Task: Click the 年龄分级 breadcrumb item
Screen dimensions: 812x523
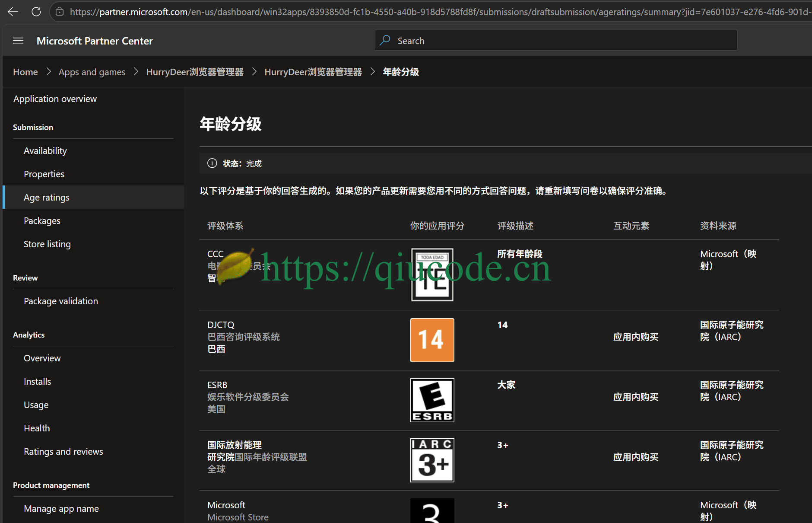Action: click(x=401, y=72)
